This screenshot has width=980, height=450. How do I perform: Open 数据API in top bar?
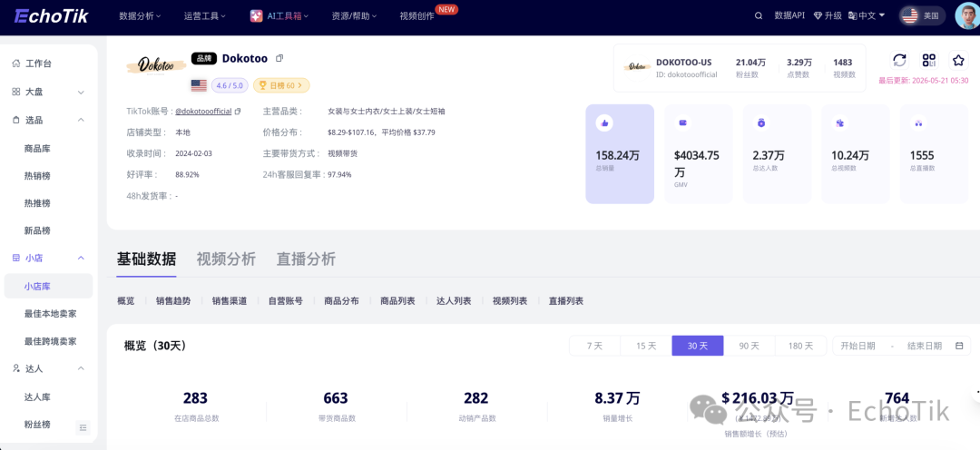pyautogui.click(x=789, y=16)
